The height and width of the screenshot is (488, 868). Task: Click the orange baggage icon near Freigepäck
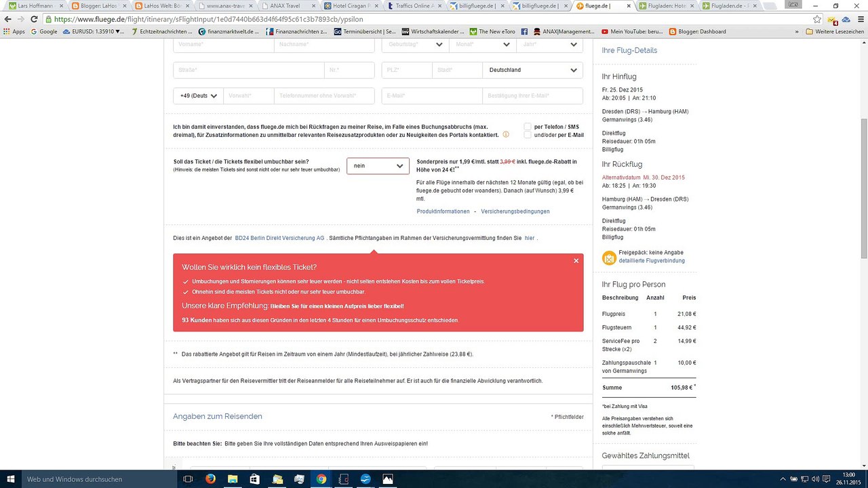tap(609, 258)
